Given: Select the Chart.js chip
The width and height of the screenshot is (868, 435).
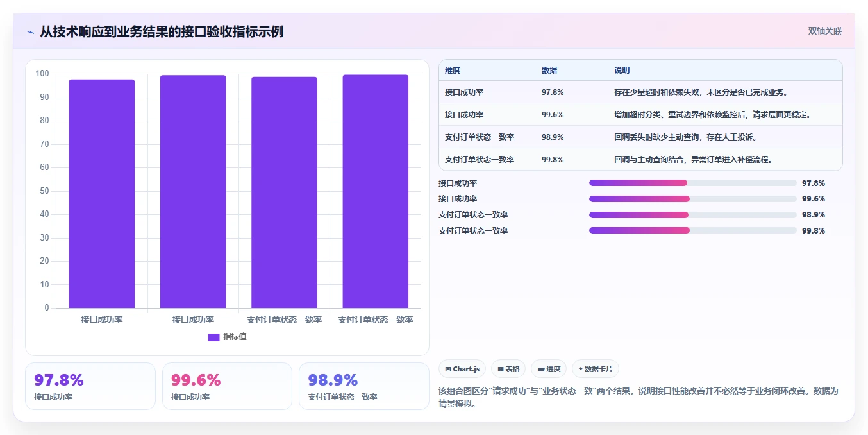Looking at the screenshot, I should (x=462, y=369).
